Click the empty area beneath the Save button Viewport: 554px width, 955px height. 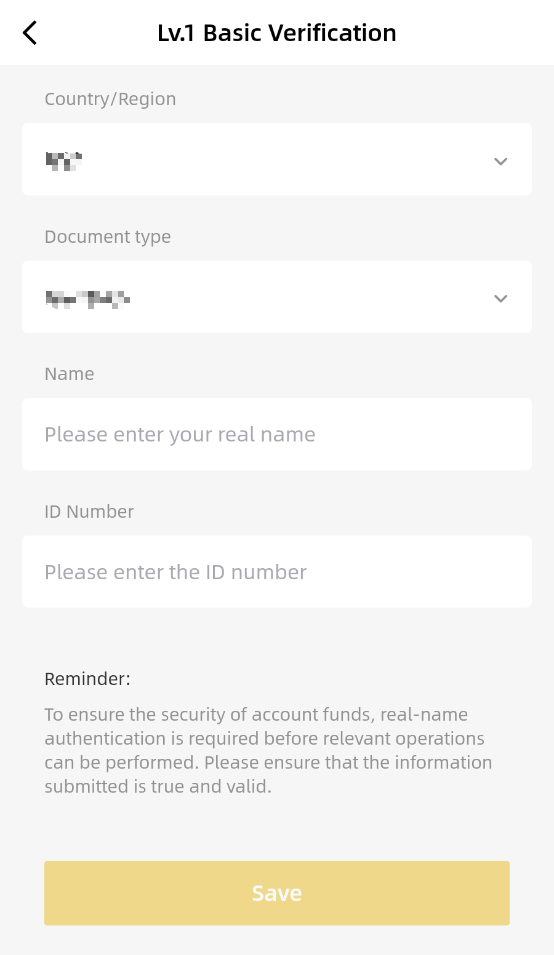pyautogui.click(x=277, y=941)
